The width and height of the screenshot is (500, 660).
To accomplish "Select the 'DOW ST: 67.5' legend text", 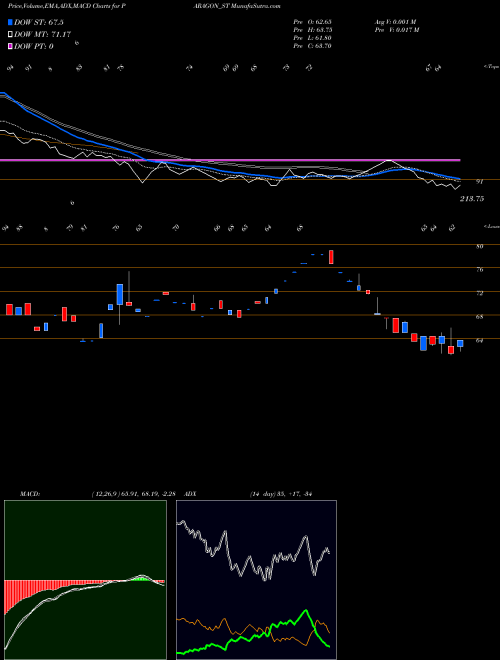I will tap(39, 22).
